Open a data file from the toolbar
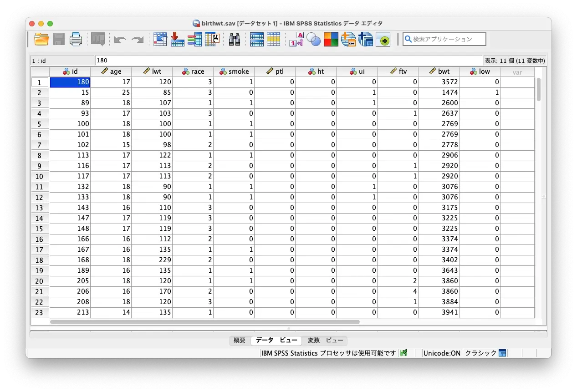Image resolution: width=577 pixels, height=392 pixels. click(41, 39)
